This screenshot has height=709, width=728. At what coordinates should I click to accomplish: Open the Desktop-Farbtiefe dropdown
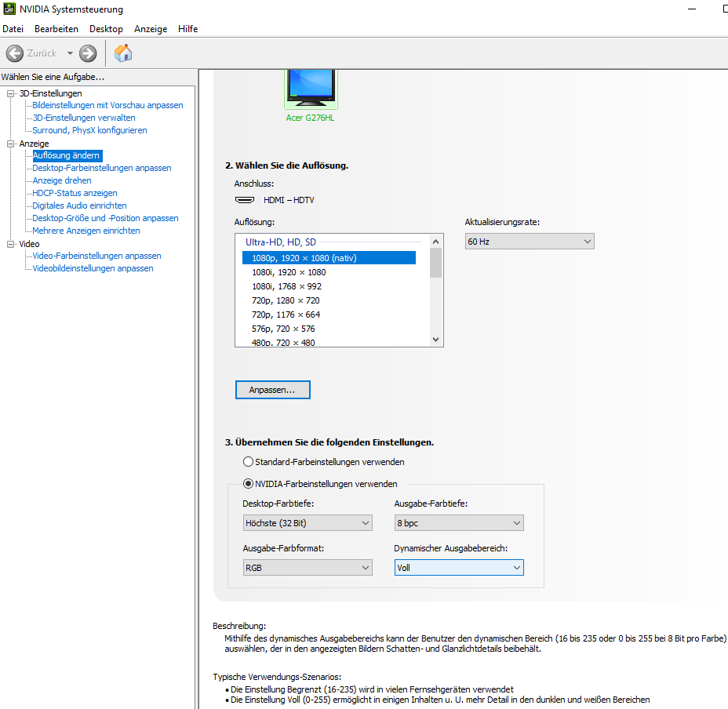[308, 523]
